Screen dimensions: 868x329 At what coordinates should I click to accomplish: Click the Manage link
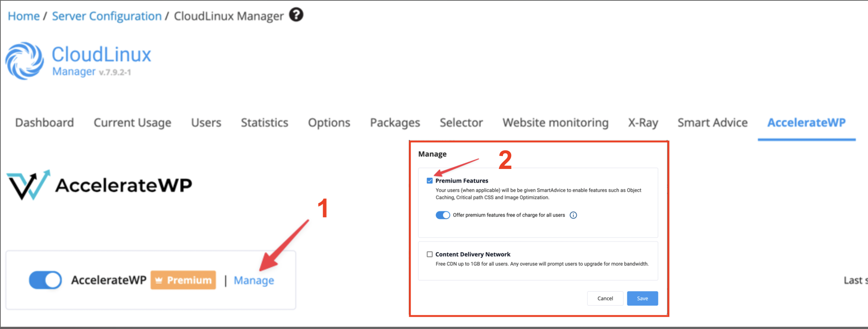(254, 280)
